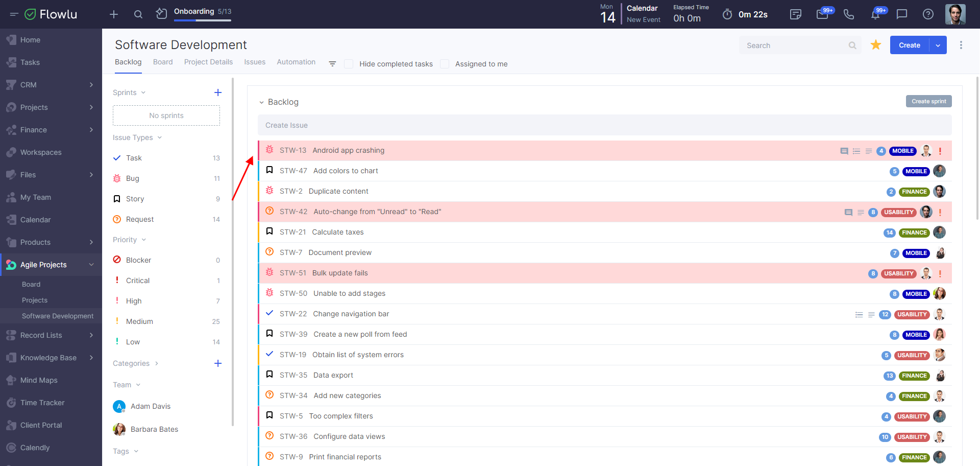This screenshot has height=466, width=980.
Task: Open Mind Maps in sidebar
Action: [x=39, y=380]
